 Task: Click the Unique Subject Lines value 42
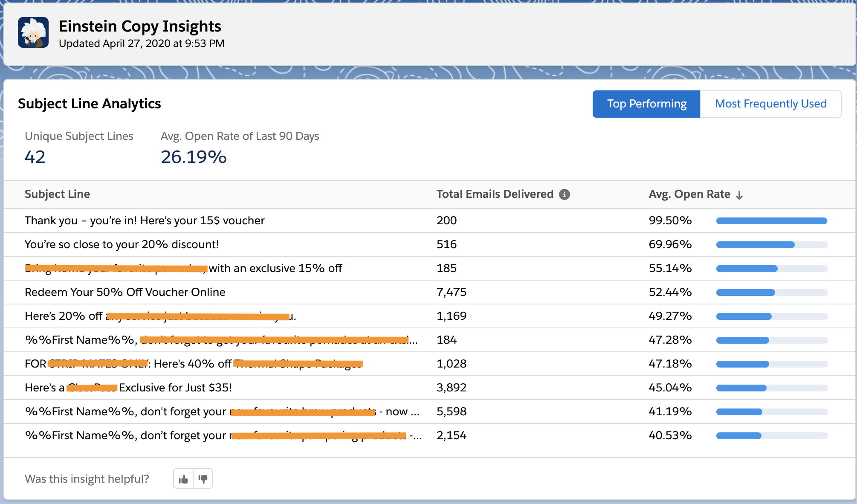(35, 156)
